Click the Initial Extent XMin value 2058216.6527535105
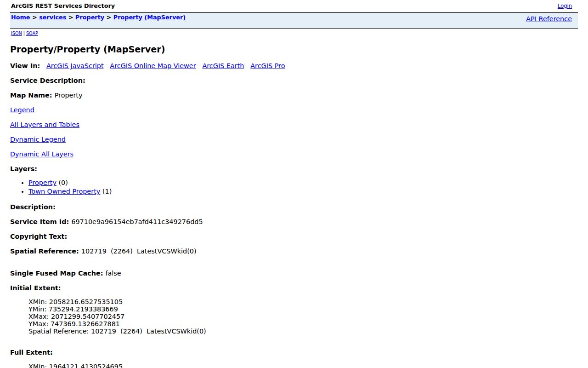 [x=86, y=302]
